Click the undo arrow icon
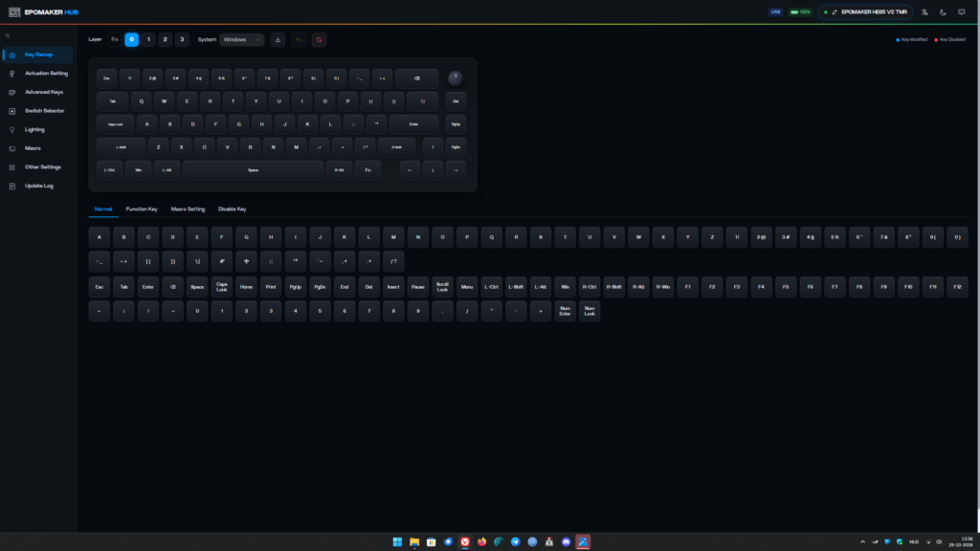The image size is (980, 551). (x=299, y=40)
